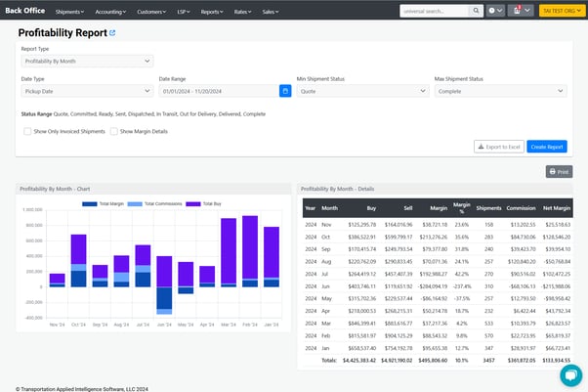Select Jun margin percent -237.4%
The height and width of the screenshot is (392, 588).
(x=460, y=286)
